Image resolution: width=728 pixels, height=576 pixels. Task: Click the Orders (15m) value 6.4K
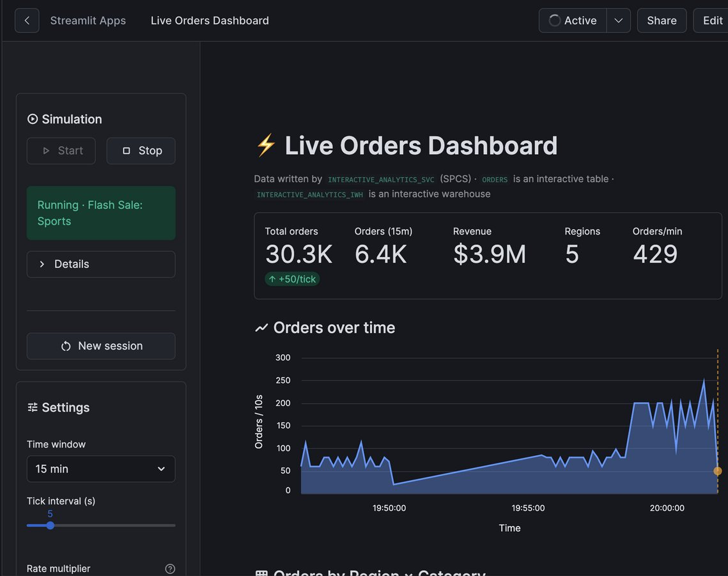click(x=381, y=254)
